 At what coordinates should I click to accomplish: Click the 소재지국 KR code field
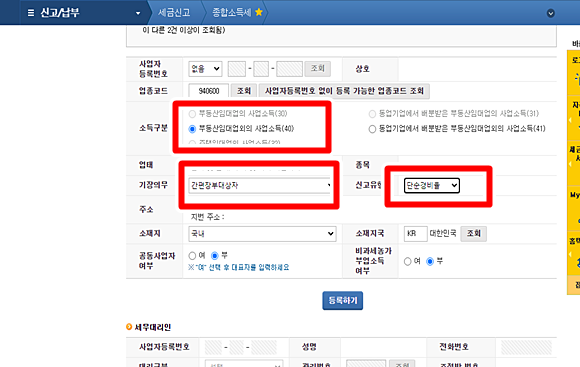(x=415, y=234)
